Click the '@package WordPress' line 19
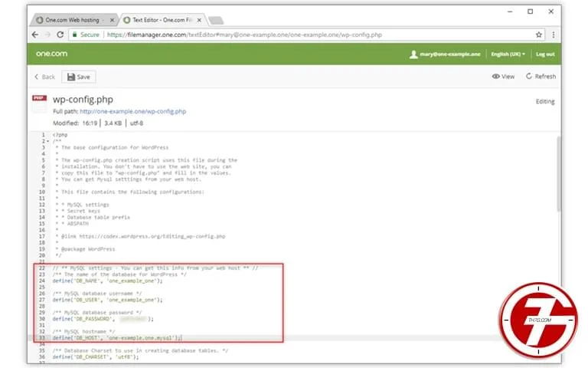Image resolution: width=588 pixels, height=368 pixels. click(x=88, y=249)
